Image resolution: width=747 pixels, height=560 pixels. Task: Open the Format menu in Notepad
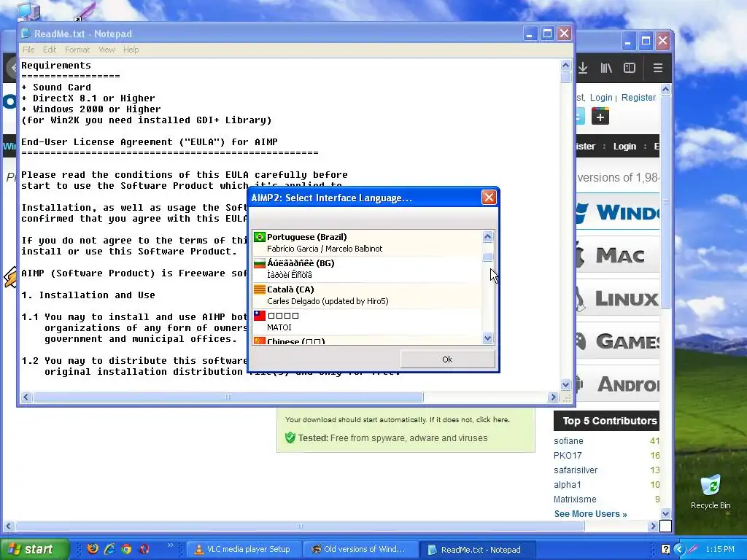[77, 50]
